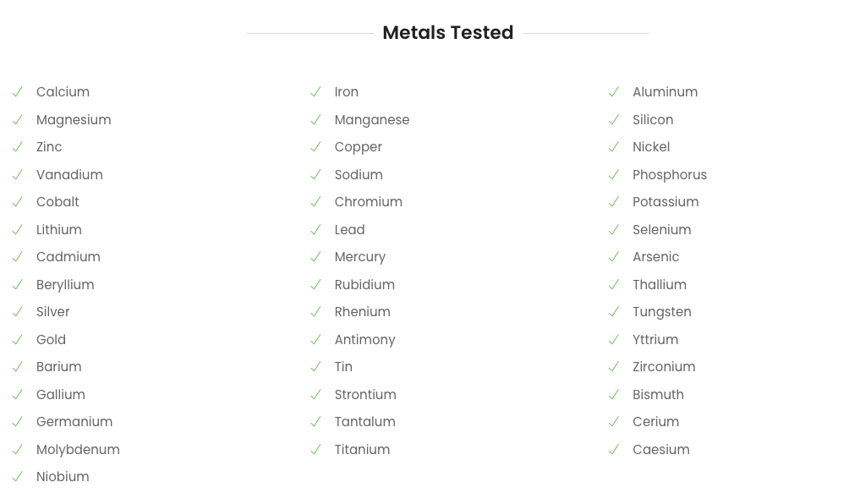860x504 pixels.
Task: Click the Metals Tested heading
Action: [x=447, y=33]
